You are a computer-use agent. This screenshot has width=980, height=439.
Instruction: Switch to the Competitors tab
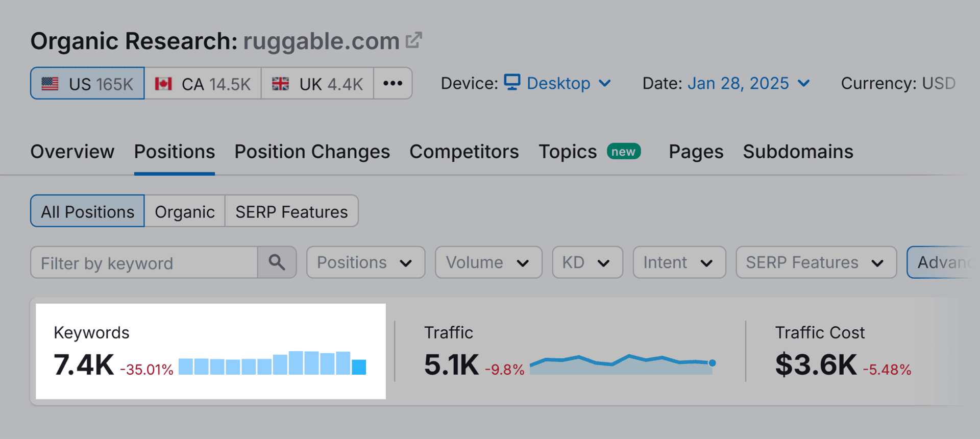pyautogui.click(x=464, y=152)
